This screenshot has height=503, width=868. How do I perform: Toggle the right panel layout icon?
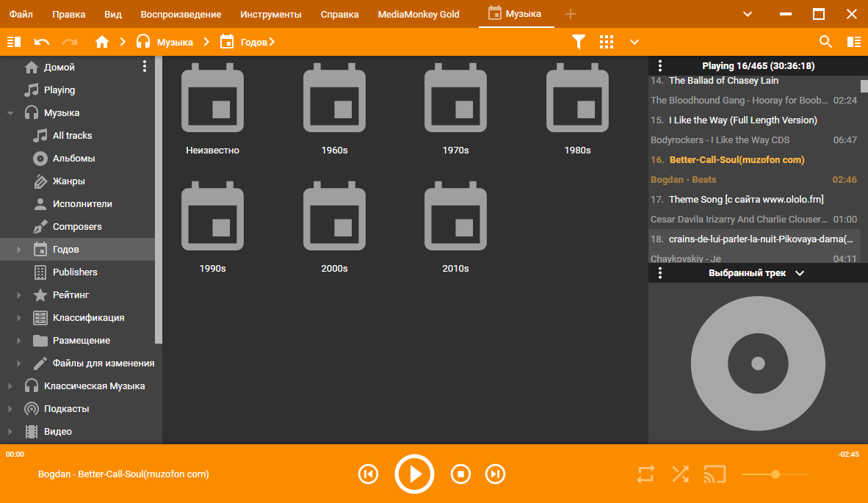(x=854, y=42)
